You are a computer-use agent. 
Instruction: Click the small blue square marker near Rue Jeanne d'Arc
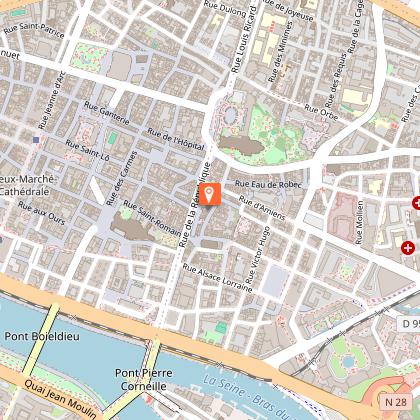(x=36, y=140)
